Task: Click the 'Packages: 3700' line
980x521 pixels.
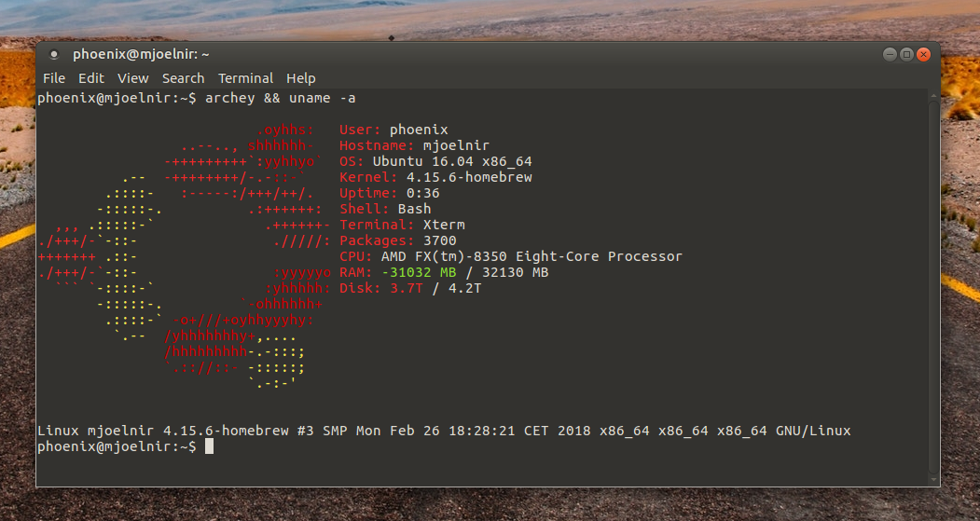Action: point(398,240)
